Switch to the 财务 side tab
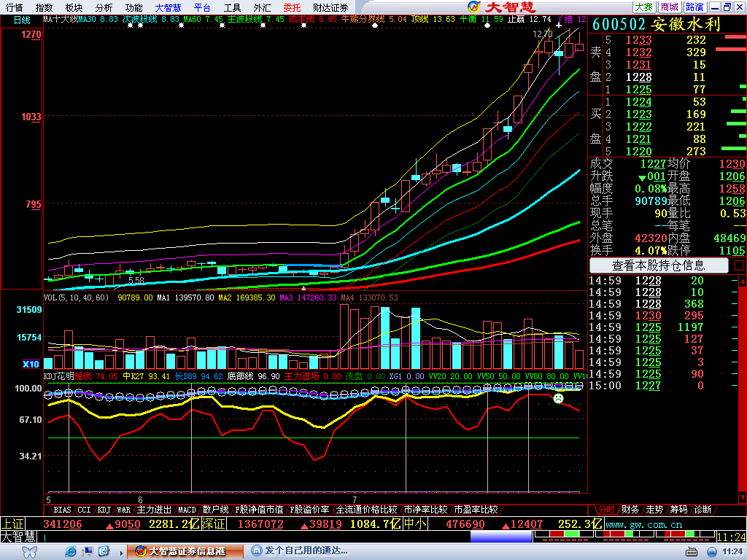Image resolution: width=747 pixels, height=560 pixels. point(630,510)
